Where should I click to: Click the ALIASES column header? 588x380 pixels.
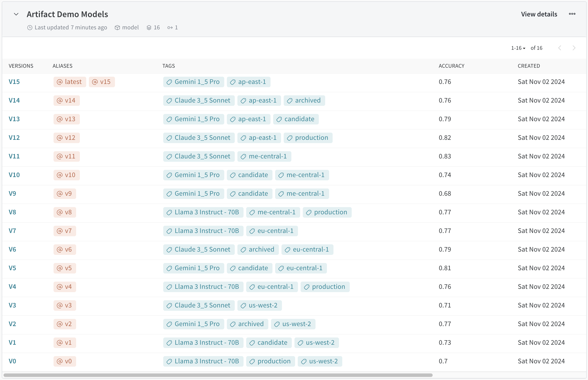(x=63, y=66)
